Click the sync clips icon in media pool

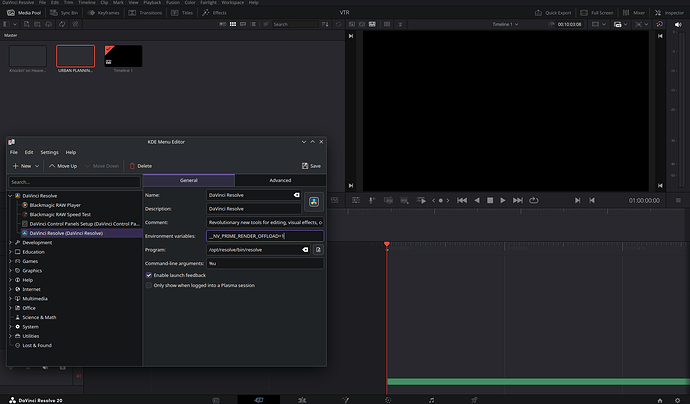[x=62, y=24]
